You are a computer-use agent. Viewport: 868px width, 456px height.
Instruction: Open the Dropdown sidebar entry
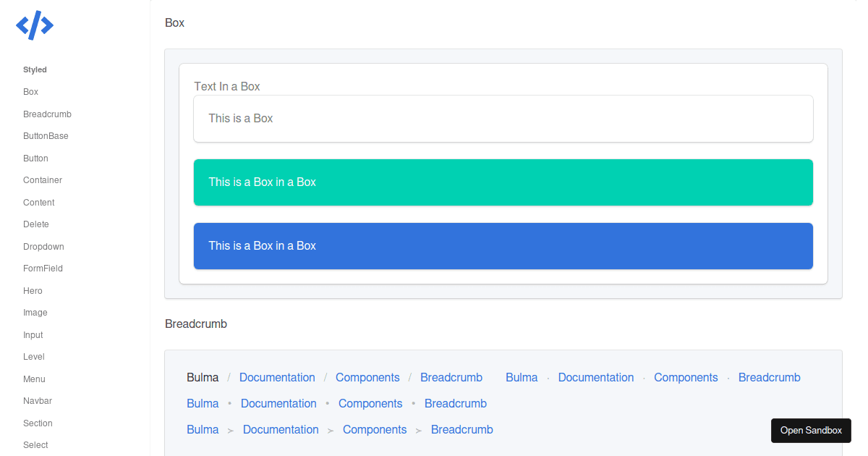[x=43, y=247]
